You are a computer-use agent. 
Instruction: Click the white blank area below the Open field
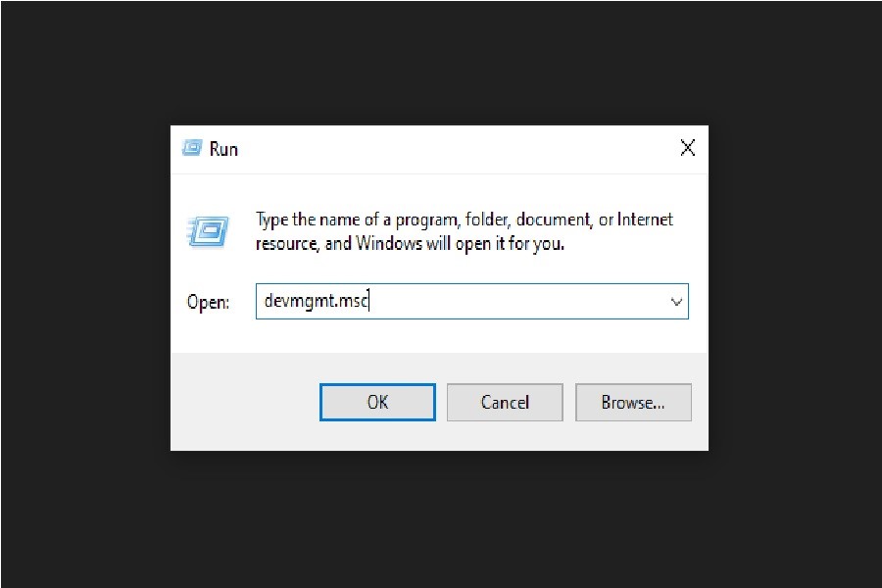[x=439, y=336]
